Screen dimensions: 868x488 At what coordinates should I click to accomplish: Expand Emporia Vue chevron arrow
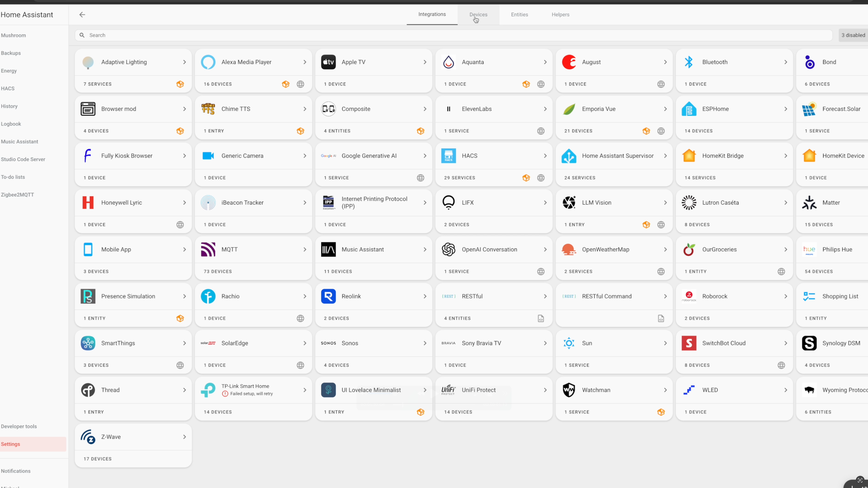click(x=665, y=109)
